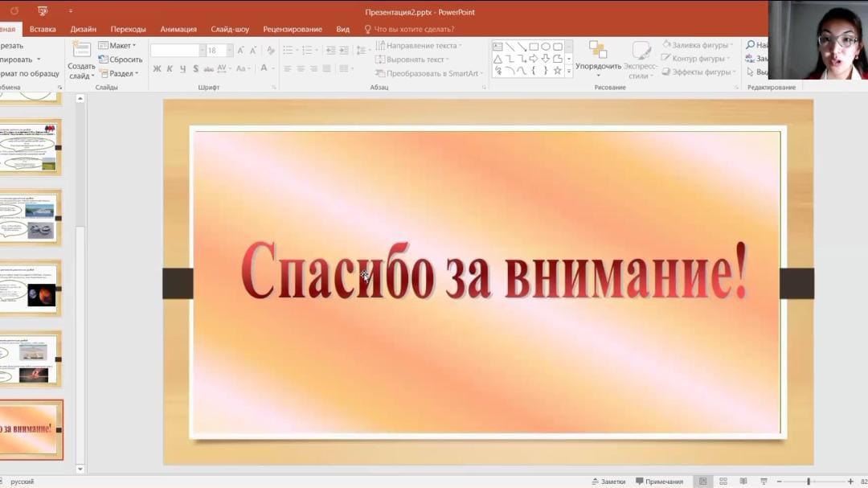Click the Заметки (Notes) button
This screenshot has width=868, height=488.
(608, 482)
